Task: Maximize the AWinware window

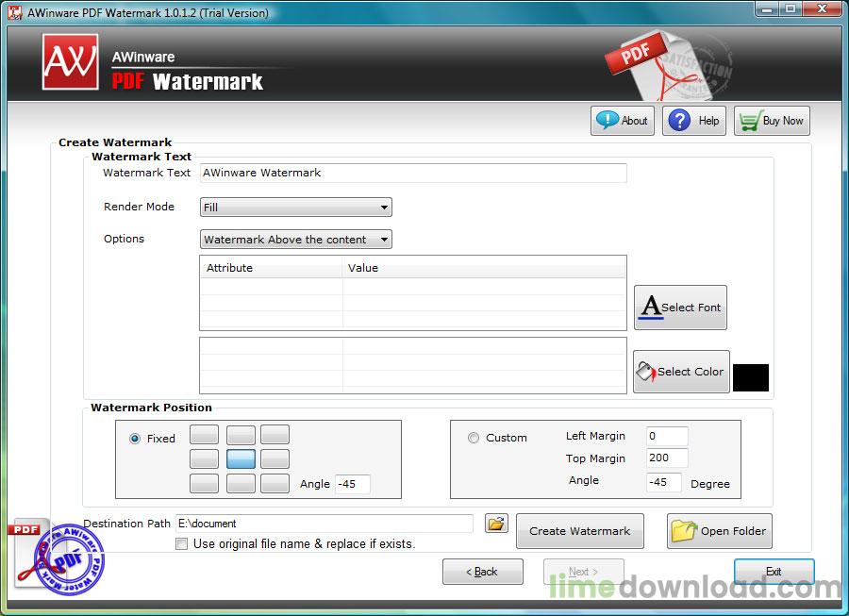Action: pos(790,9)
